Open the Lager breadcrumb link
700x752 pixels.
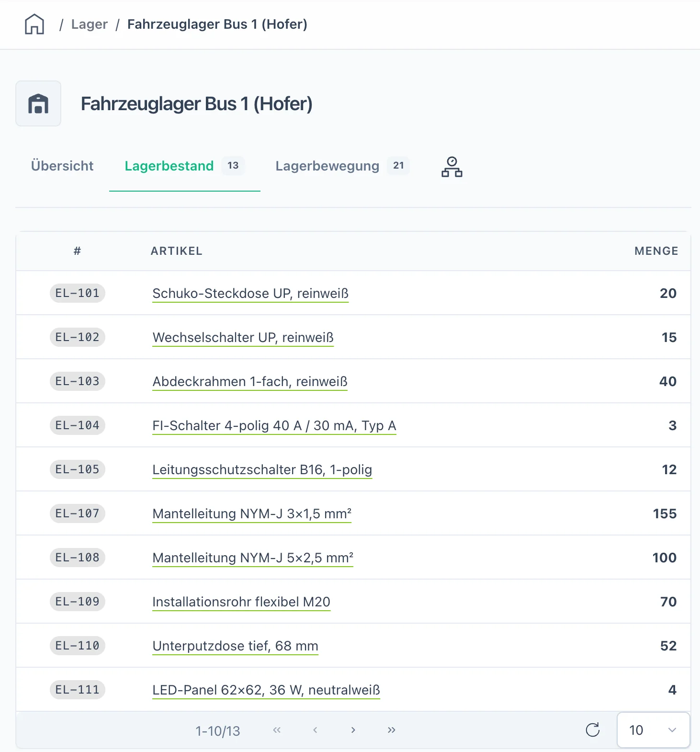(x=90, y=24)
